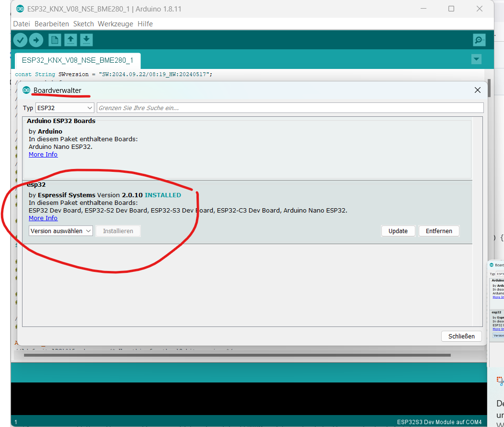Image resolution: width=504 pixels, height=427 pixels.
Task: Maximize the Arduino IDE window
Action: (451, 9)
